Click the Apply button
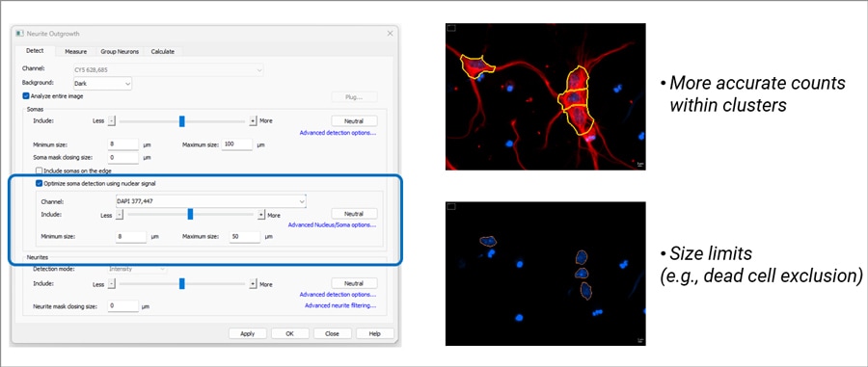Image resolution: width=868 pixels, height=367 pixels. click(248, 333)
